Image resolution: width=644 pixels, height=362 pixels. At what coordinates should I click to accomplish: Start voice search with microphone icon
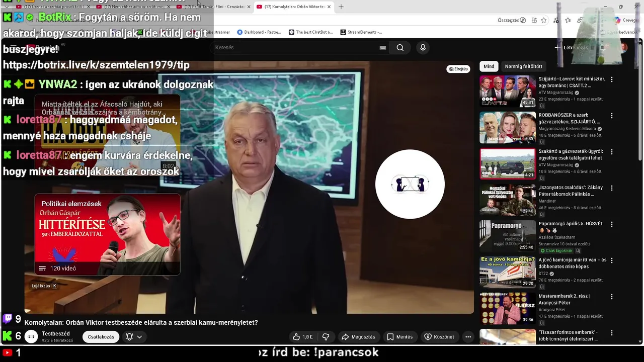[423, 47]
